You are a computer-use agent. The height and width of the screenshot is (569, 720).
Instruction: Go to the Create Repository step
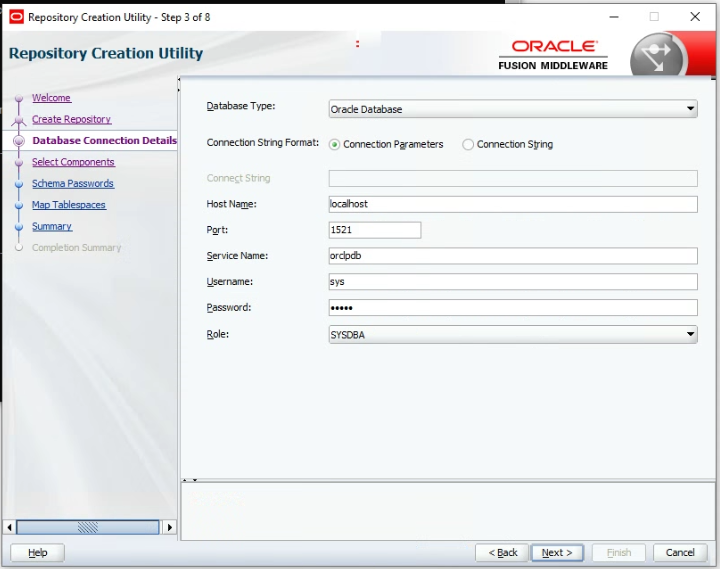click(72, 119)
